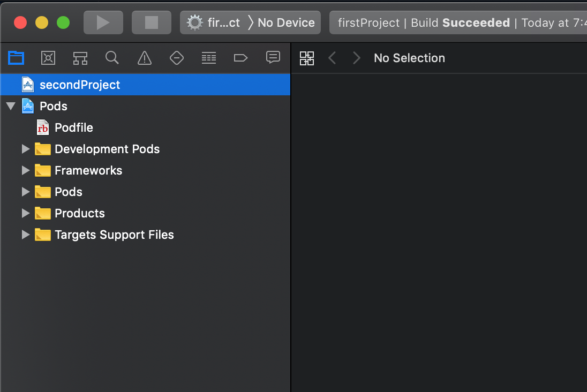Click the Products yellow folder icon
Image resolution: width=587 pixels, height=392 pixels.
(43, 213)
